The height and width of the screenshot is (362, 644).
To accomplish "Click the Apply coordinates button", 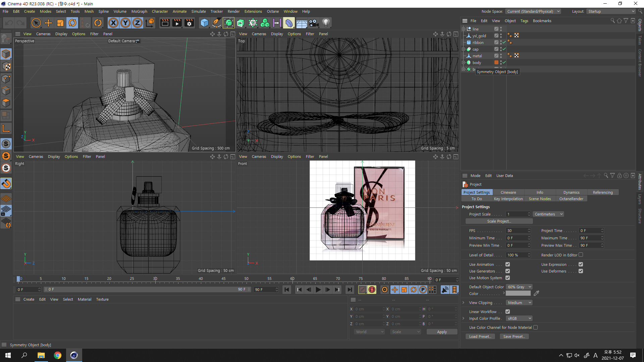I will tap(442, 332).
